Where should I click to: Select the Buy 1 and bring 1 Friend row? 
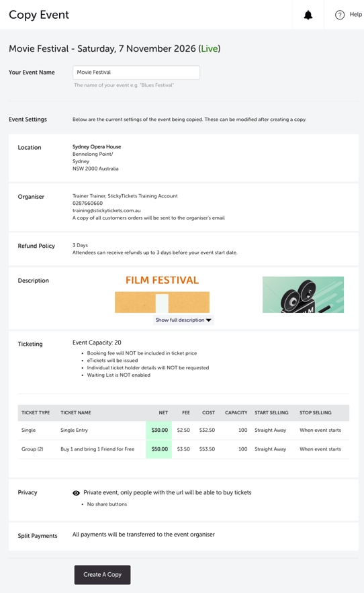[183, 449]
